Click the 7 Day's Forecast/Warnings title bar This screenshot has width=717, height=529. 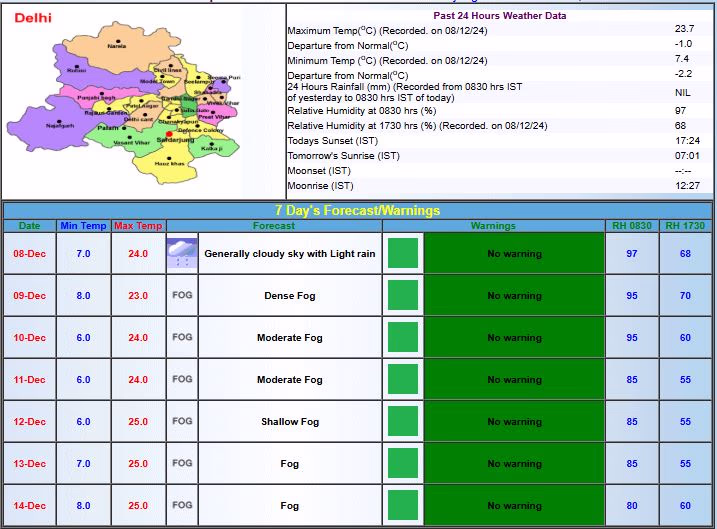[x=357, y=211]
